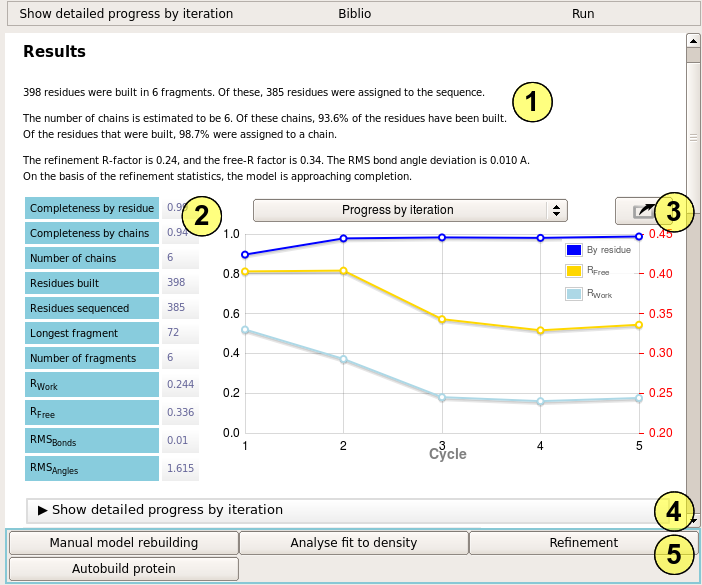Click Run in the top bar
The image size is (702, 585).
tap(583, 14)
